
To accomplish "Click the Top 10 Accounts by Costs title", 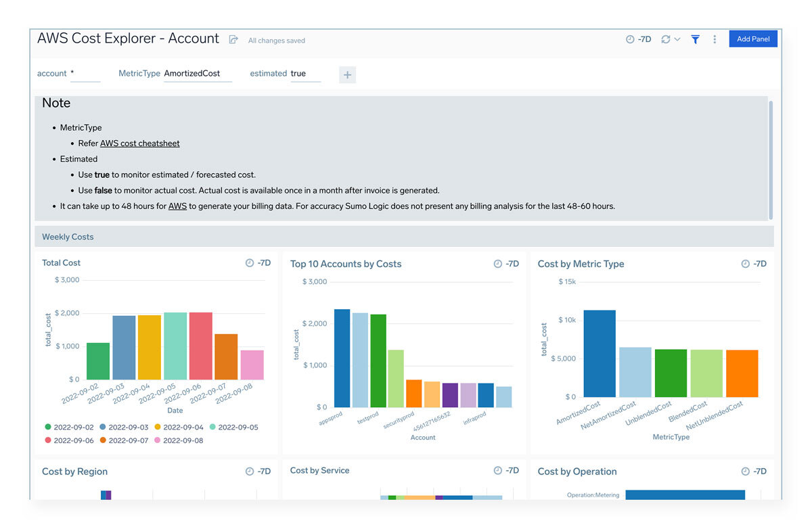I will (346, 264).
